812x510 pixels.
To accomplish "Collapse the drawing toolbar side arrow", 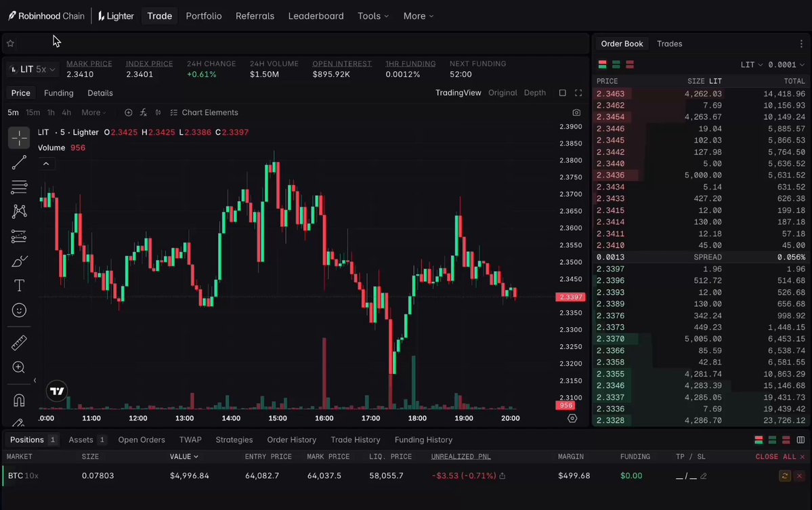I will click(35, 381).
